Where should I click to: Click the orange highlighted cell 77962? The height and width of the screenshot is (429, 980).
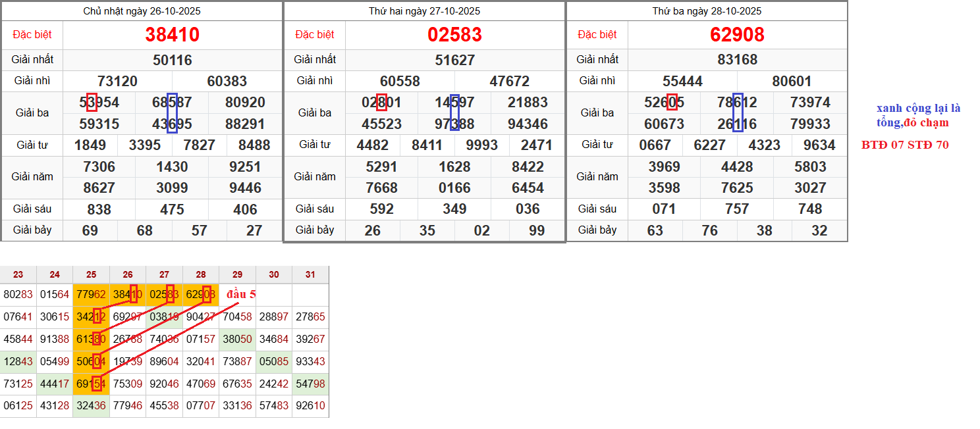click(91, 294)
